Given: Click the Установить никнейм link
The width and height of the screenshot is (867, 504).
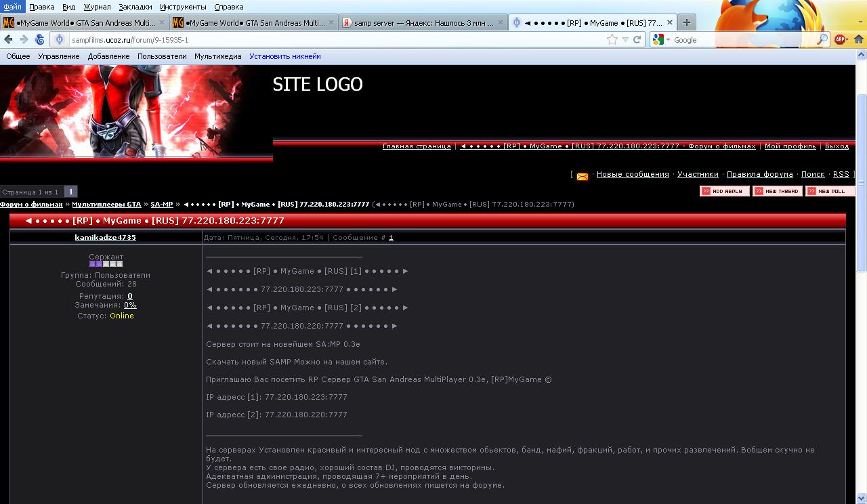Looking at the screenshot, I should tap(285, 57).
